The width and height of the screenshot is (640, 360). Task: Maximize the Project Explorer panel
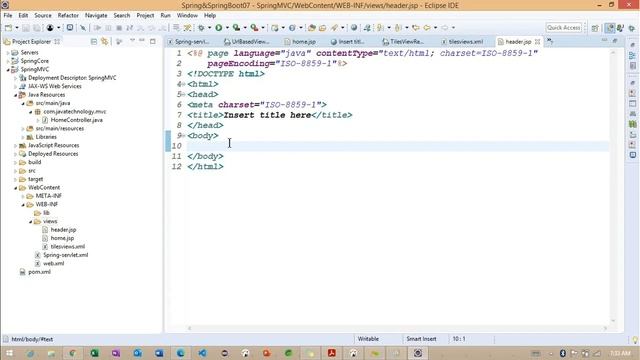point(153,41)
